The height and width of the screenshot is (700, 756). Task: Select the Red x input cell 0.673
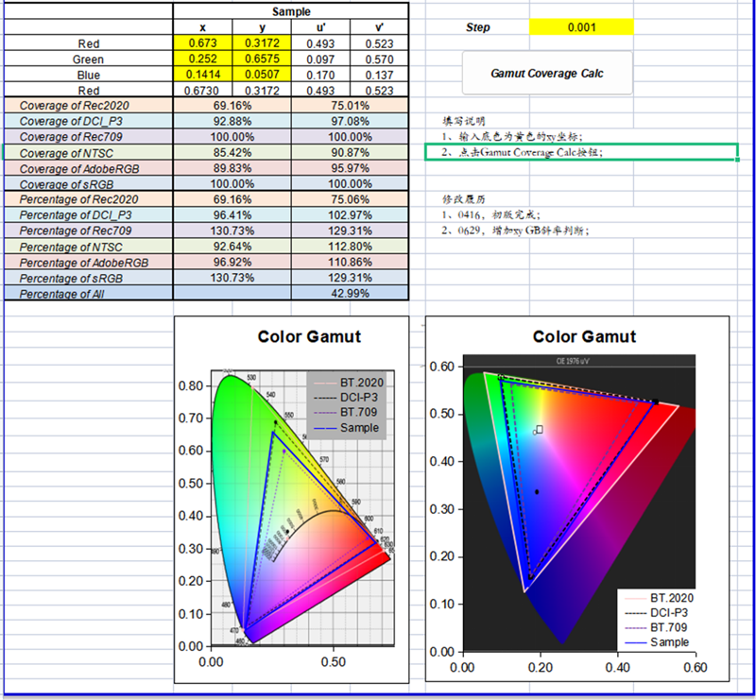[x=203, y=43]
